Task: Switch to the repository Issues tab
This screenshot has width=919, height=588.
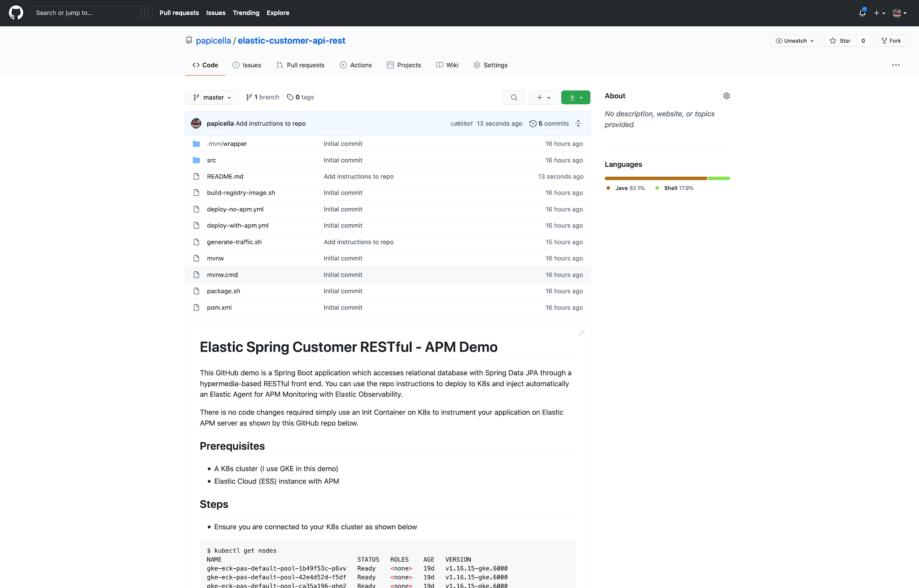Action: pos(247,65)
